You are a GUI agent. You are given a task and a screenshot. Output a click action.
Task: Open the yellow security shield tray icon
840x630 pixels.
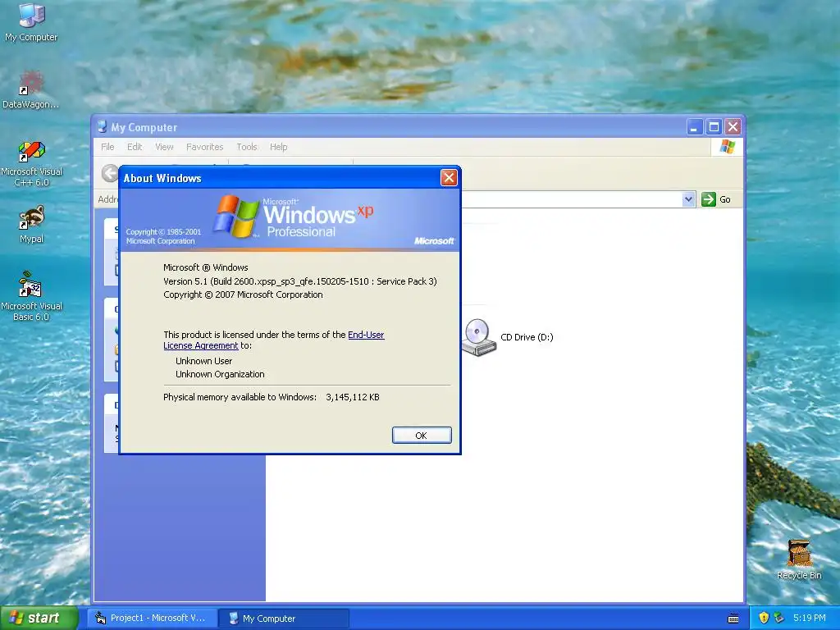coord(764,618)
